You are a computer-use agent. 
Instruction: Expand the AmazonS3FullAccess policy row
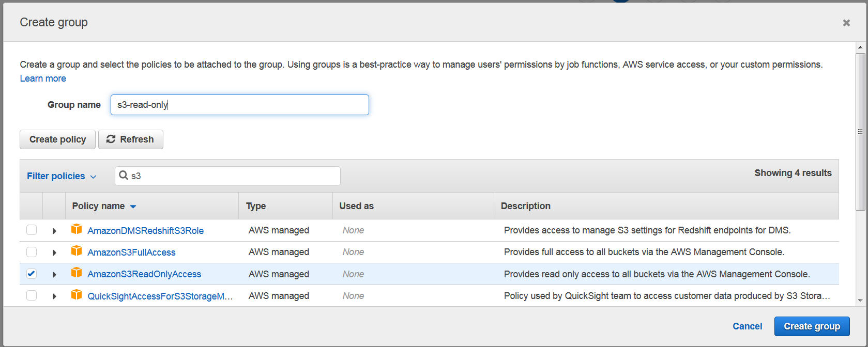pyautogui.click(x=54, y=253)
